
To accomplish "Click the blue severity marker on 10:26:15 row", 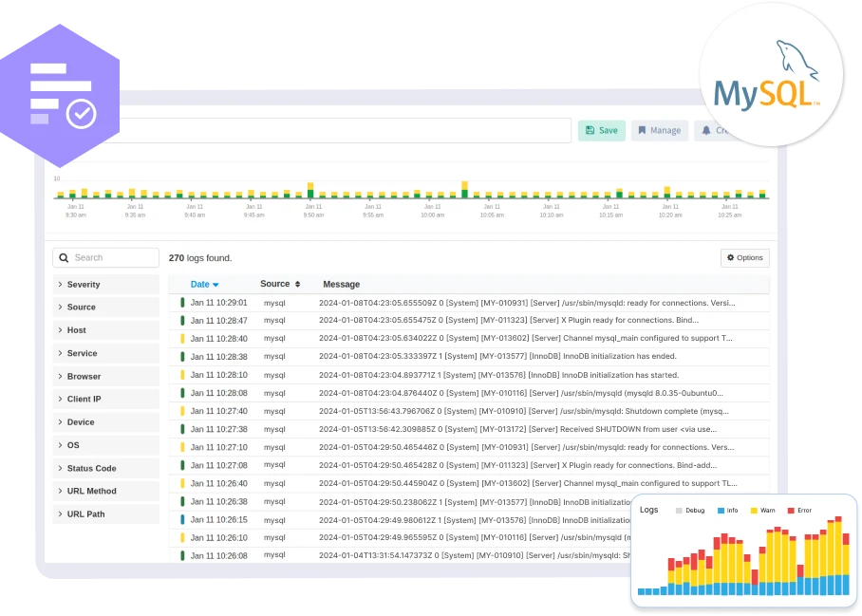I will coord(182,519).
